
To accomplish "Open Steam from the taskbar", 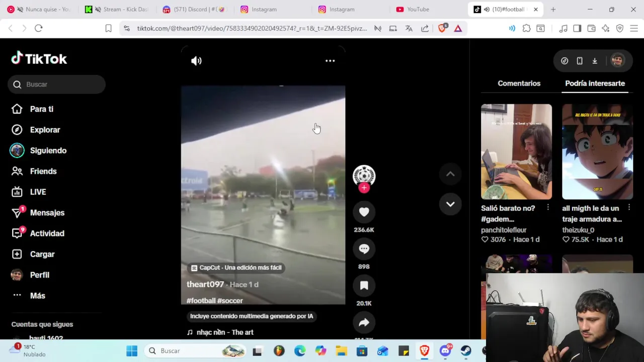I will pos(466,351).
